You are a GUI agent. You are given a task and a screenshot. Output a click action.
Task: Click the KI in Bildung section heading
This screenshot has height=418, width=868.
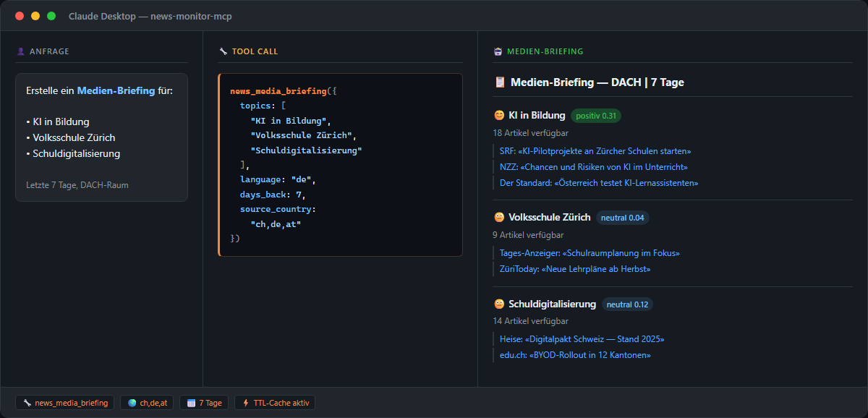tap(537, 115)
